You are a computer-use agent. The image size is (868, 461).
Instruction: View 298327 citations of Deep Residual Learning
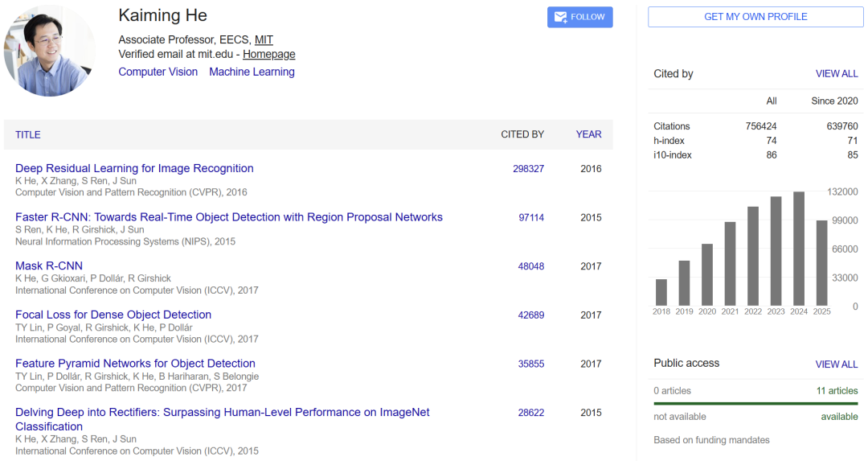[x=528, y=169]
